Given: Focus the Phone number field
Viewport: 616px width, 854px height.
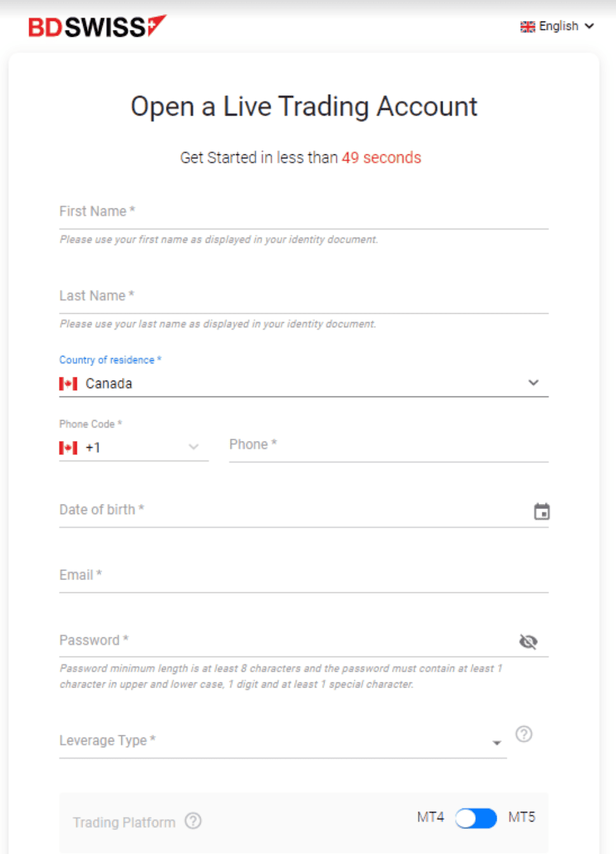Looking at the screenshot, I should [x=349, y=447].
